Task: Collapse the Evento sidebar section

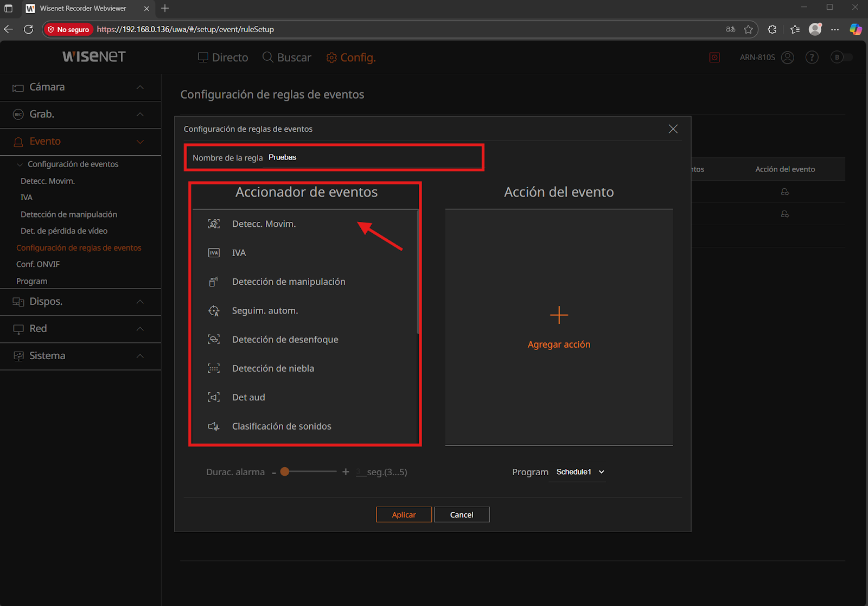Action: pos(80,142)
